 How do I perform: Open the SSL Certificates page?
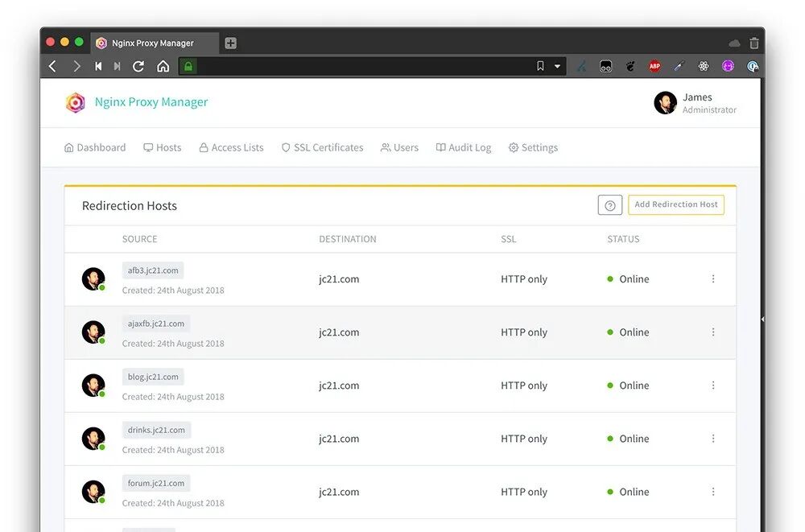(323, 147)
